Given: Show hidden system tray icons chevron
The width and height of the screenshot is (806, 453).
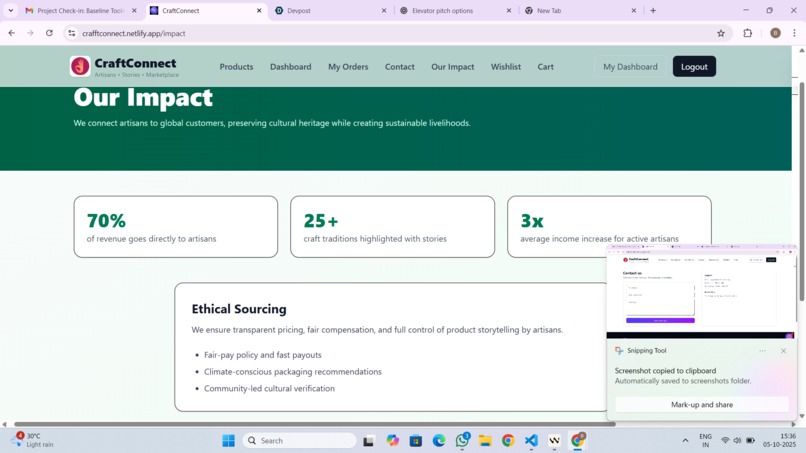Looking at the screenshot, I should pos(685,441).
